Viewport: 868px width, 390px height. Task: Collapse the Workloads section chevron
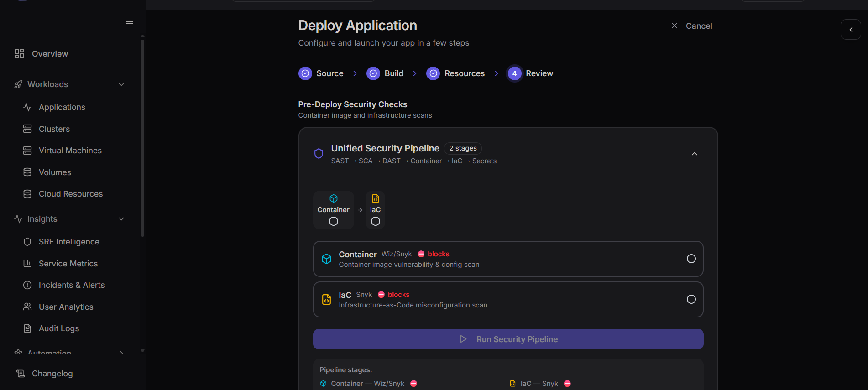coord(121,84)
